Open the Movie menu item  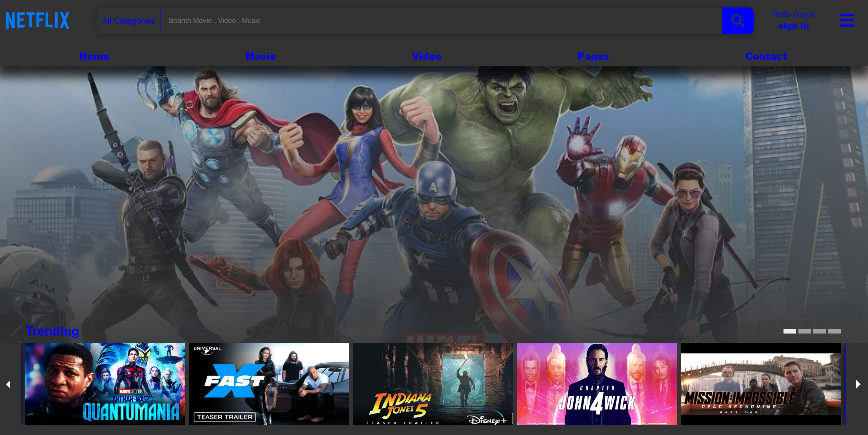tap(261, 56)
